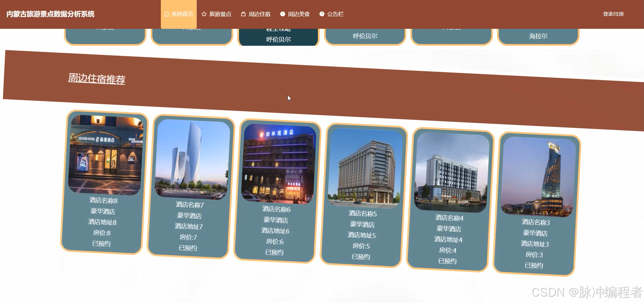Select the hotel name 酒店名称4
This screenshot has width=644, height=303.
449,218
